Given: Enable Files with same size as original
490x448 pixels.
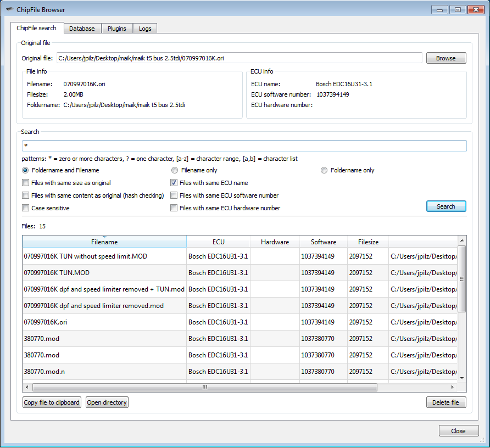Looking at the screenshot, I should coord(24,182).
